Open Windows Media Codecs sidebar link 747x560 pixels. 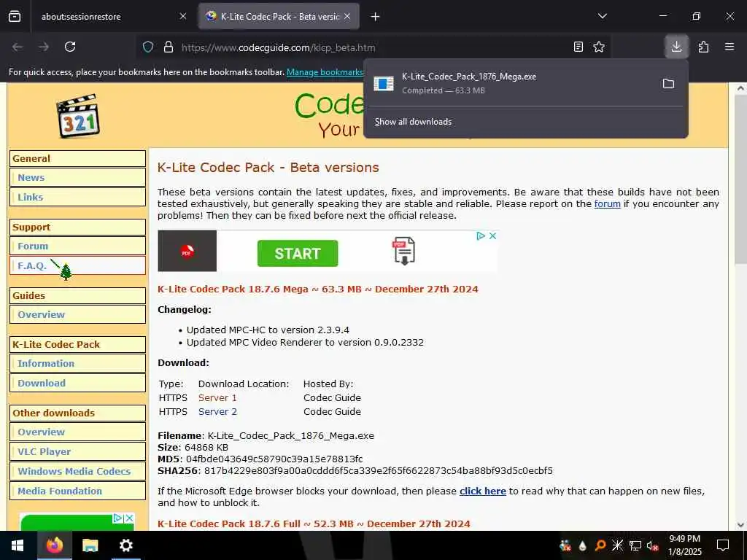pos(77,472)
